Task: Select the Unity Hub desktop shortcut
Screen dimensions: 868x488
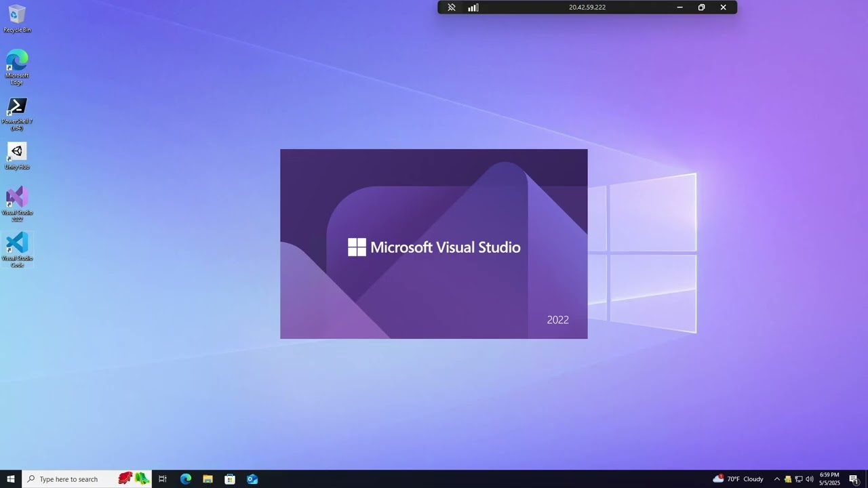Action: [x=17, y=157]
